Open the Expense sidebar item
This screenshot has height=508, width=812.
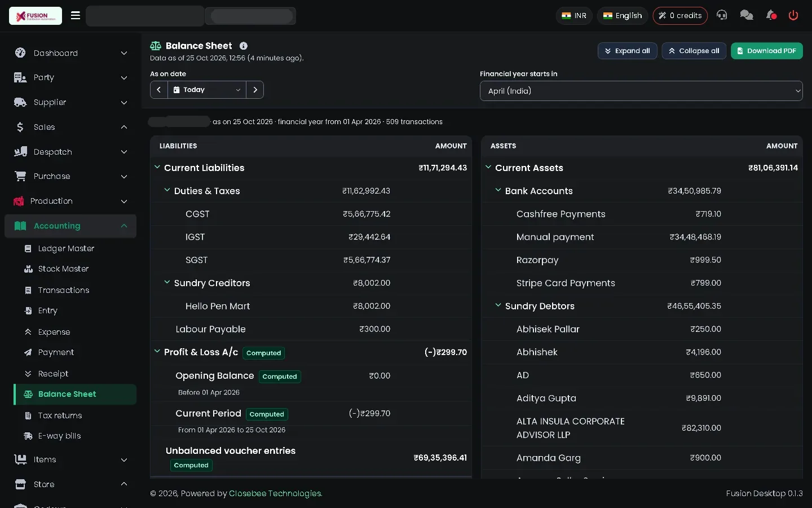[x=54, y=332]
